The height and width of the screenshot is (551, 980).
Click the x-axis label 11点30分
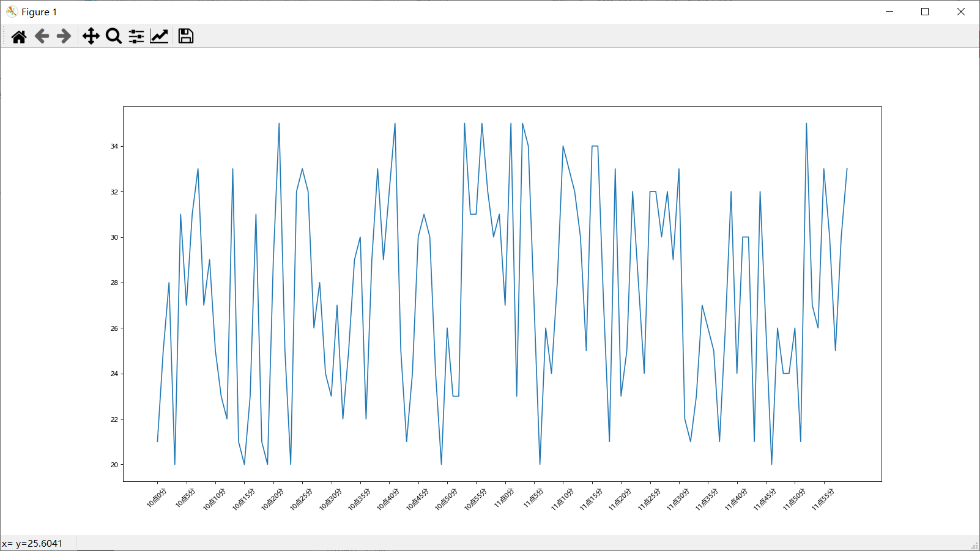[x=678, y=499]
